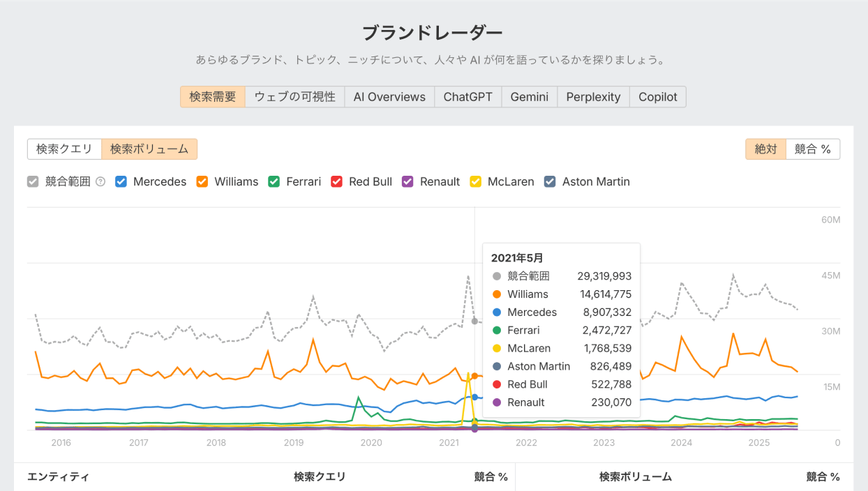Click the gray 競合範囲 dot in the tooltip

click(496, 275)
